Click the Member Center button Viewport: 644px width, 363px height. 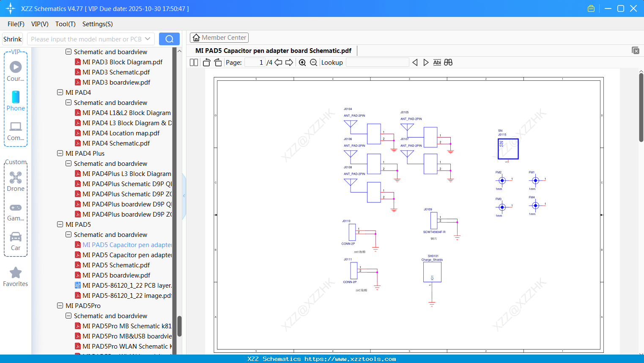219,37
